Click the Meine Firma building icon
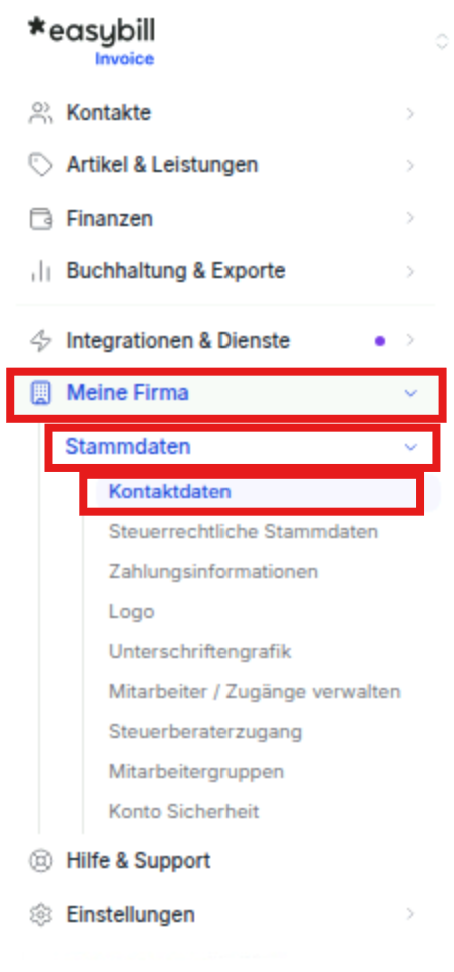 point(40,393)
